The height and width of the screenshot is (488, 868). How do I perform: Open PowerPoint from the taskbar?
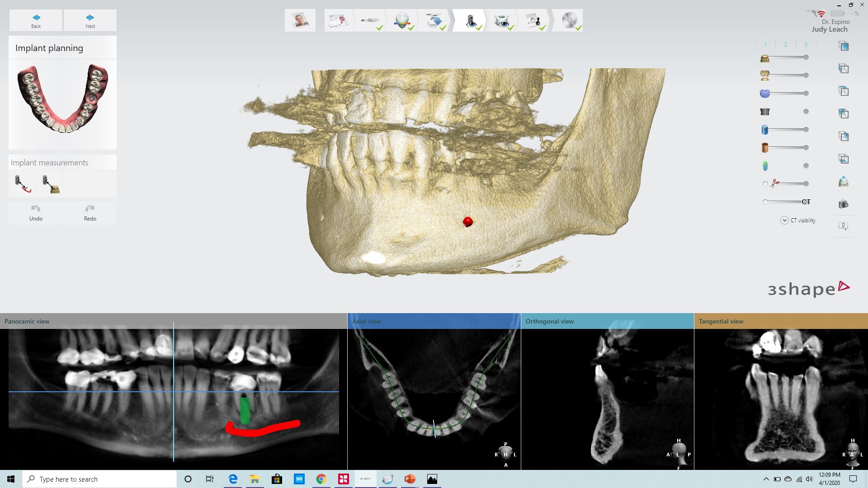(x=410, y=479)
